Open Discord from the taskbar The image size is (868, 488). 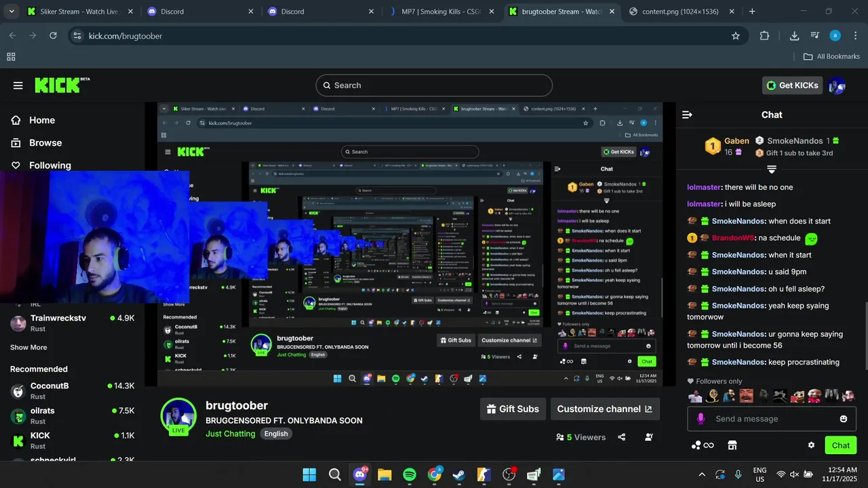(x=359, y=474)
